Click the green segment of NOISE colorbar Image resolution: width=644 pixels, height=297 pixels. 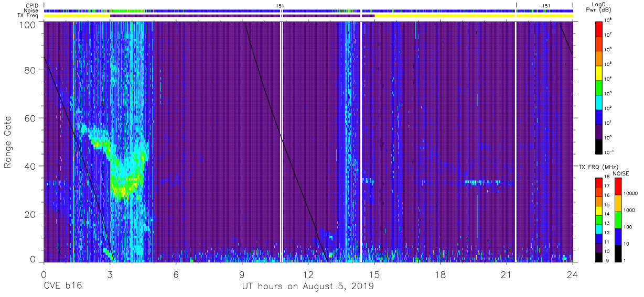[x=617, y=219]
